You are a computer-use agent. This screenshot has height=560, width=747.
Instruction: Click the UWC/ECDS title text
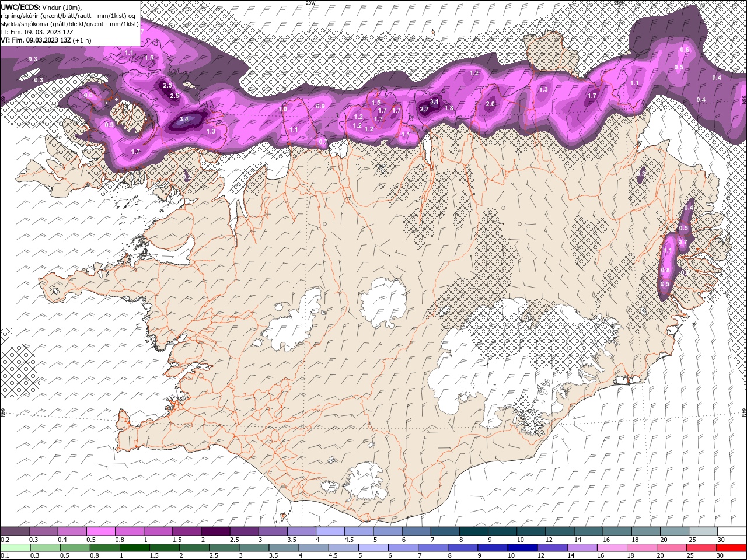(x=20, y=6)
